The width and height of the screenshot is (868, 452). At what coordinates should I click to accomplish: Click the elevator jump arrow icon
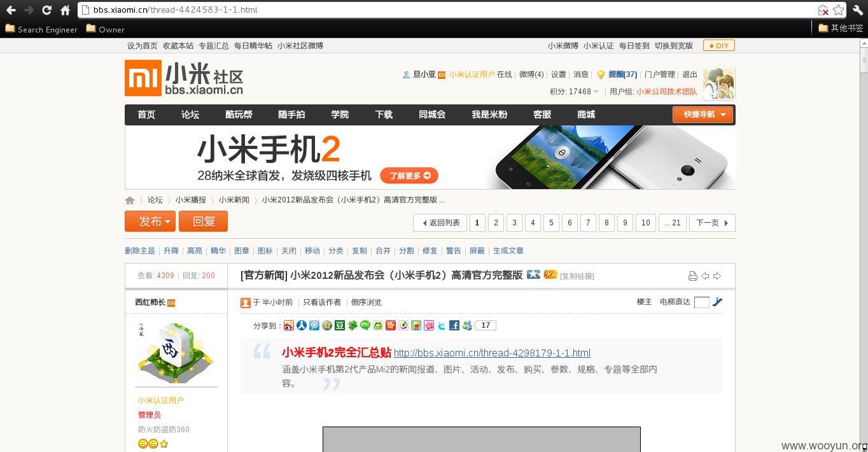point(717,302)
